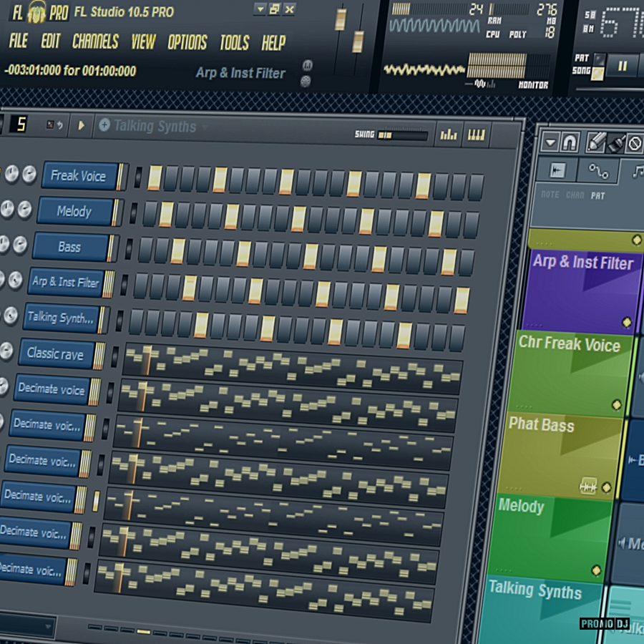Click the lit channel select LED beside Decimate voice
The width and height of the screenshot is (644, 644).
pyautogui.click(x=96, y=501)
